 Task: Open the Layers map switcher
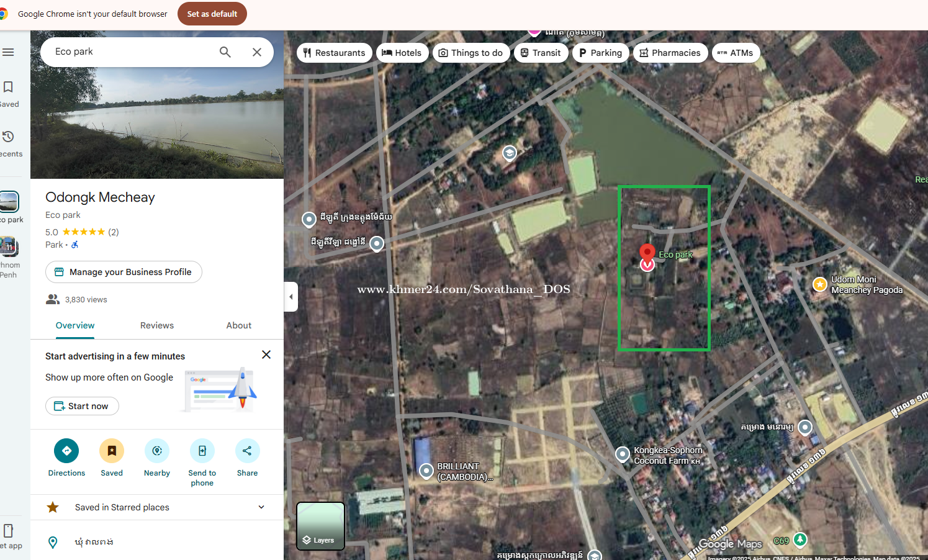tap(320, 526)
